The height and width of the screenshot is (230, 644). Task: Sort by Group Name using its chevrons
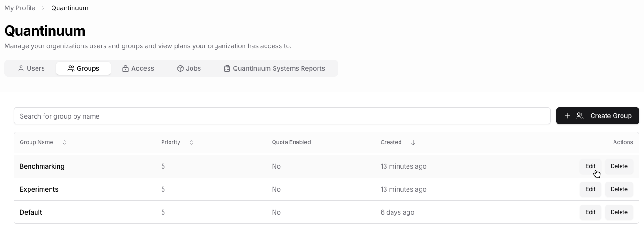(x=64, y=142)
